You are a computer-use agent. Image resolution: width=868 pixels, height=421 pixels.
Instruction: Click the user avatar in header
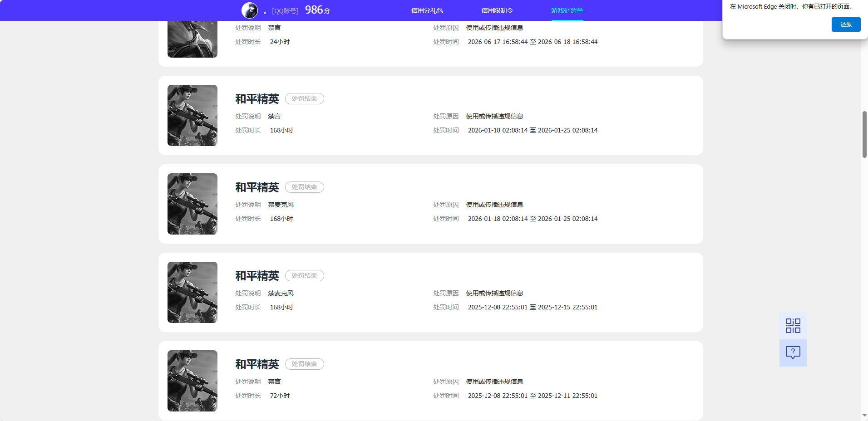[x=250, y=10]
